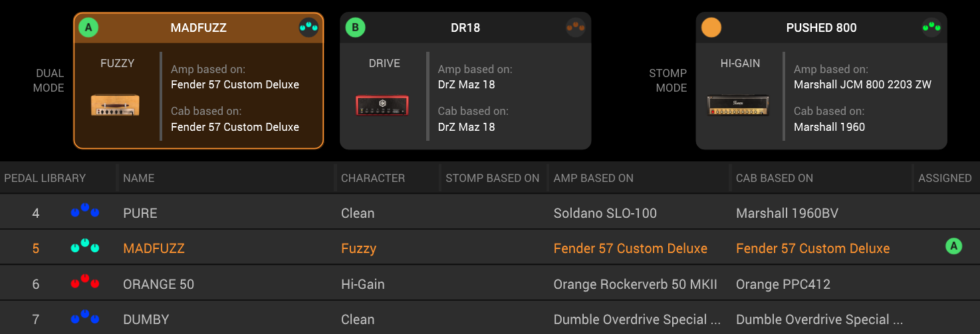Click the green A assigned badge in MADFUZZ row
Screen dimensions: 980x334
(x=953, y=246)
